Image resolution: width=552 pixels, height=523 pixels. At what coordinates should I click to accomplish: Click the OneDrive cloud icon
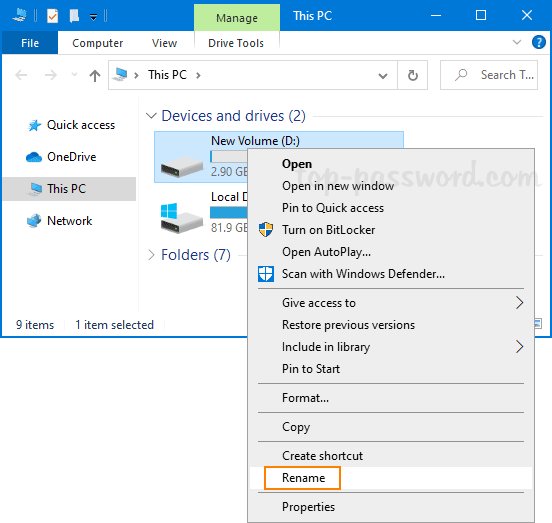[34, 157]
